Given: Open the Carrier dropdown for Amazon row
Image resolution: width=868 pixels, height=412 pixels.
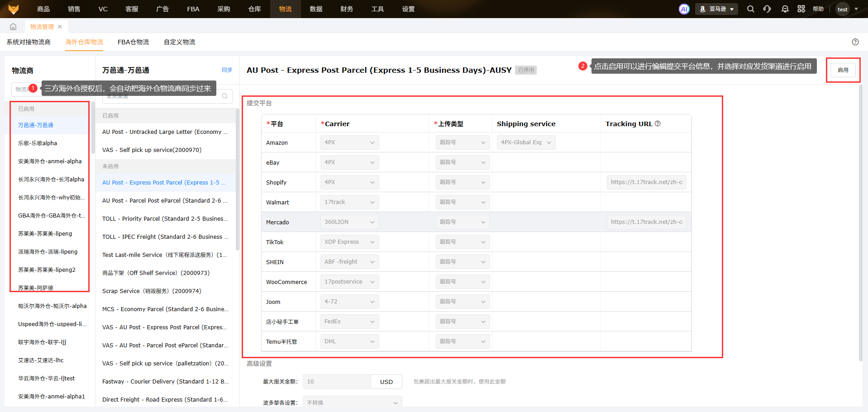Looking at the screenshot, I should 349,142.
